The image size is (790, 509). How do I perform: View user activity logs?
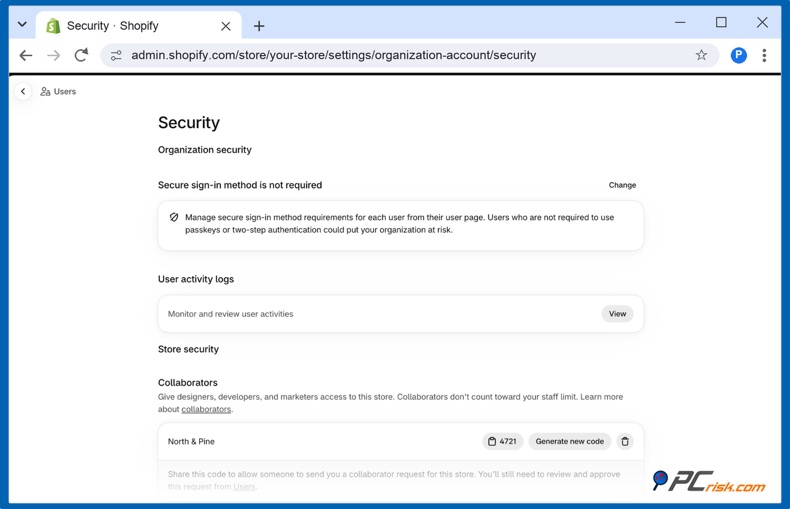[x=617, y=314]
